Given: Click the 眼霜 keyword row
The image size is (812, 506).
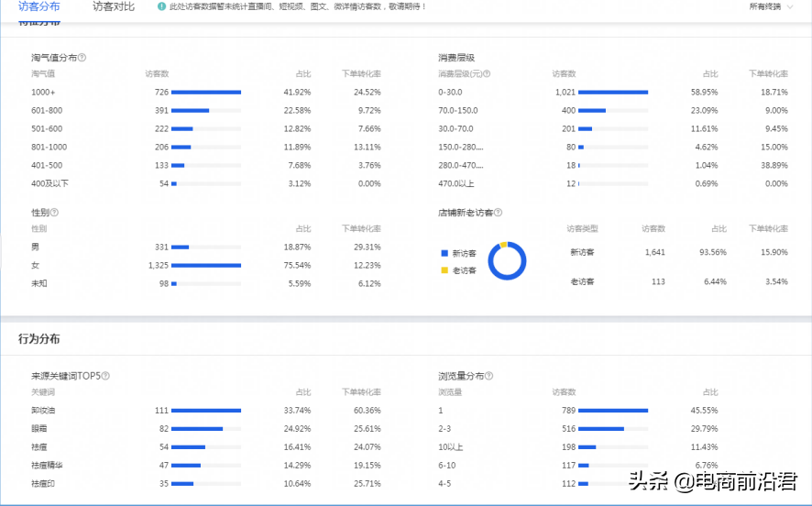Looking at the screenshot, I should [206, 428].
